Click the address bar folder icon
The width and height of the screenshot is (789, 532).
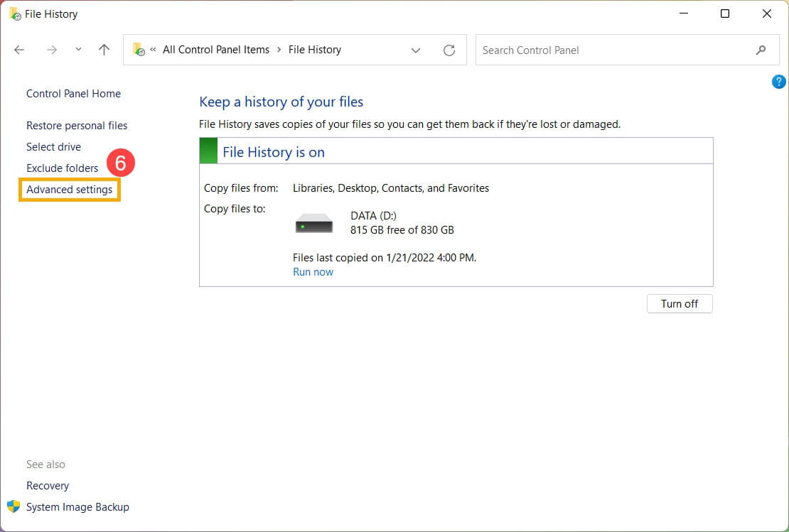click(139, 50)
